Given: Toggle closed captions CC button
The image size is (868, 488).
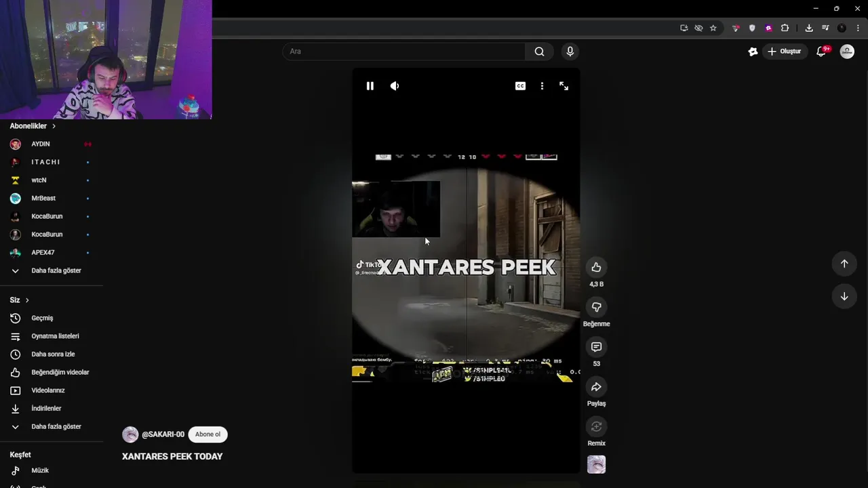Looking at the screenshot, I should [520, 86].
